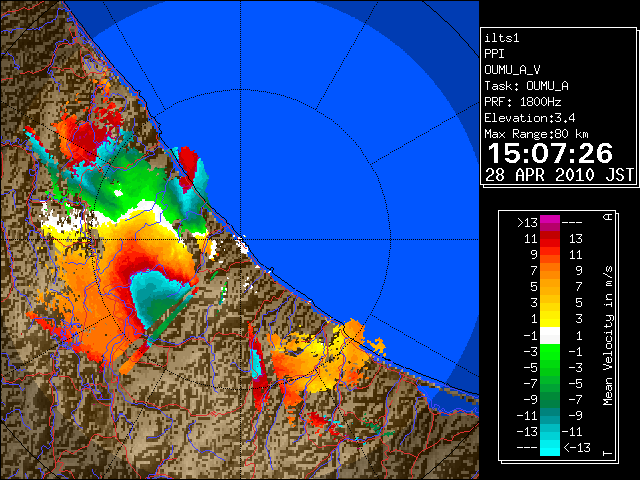The image size is (640, 480).
Task: Click the Mean Velocity in m/s legend title
Action: (x=608, y=336)
